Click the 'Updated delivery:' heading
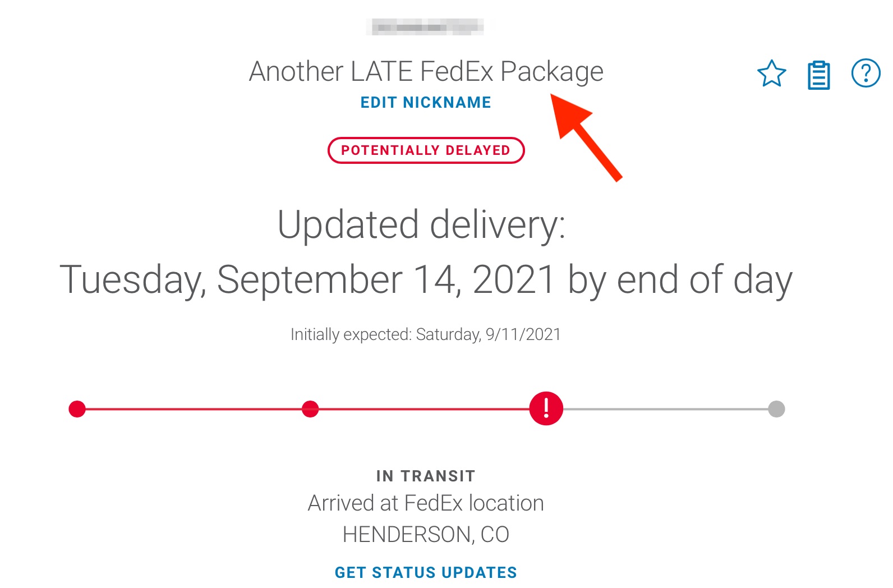 coord(422,224)
